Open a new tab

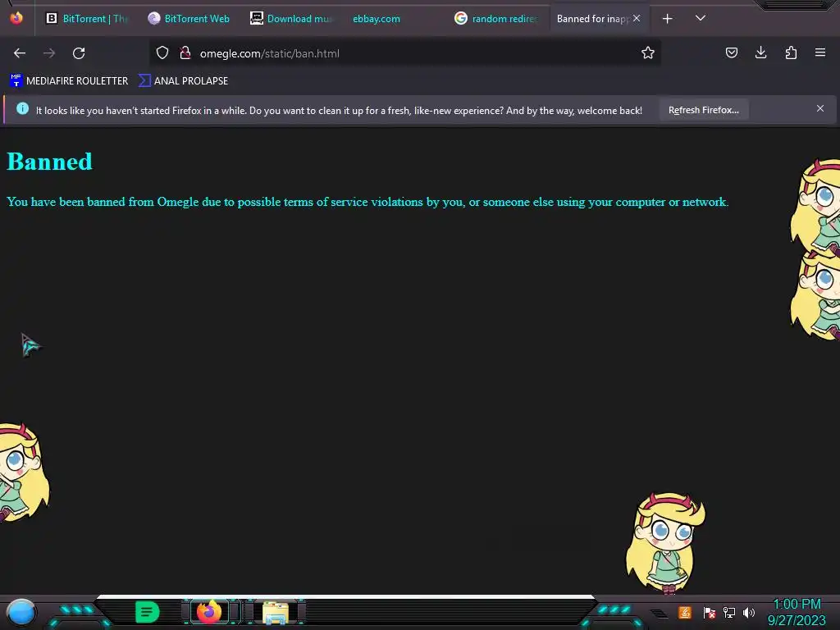coord(667,19)
